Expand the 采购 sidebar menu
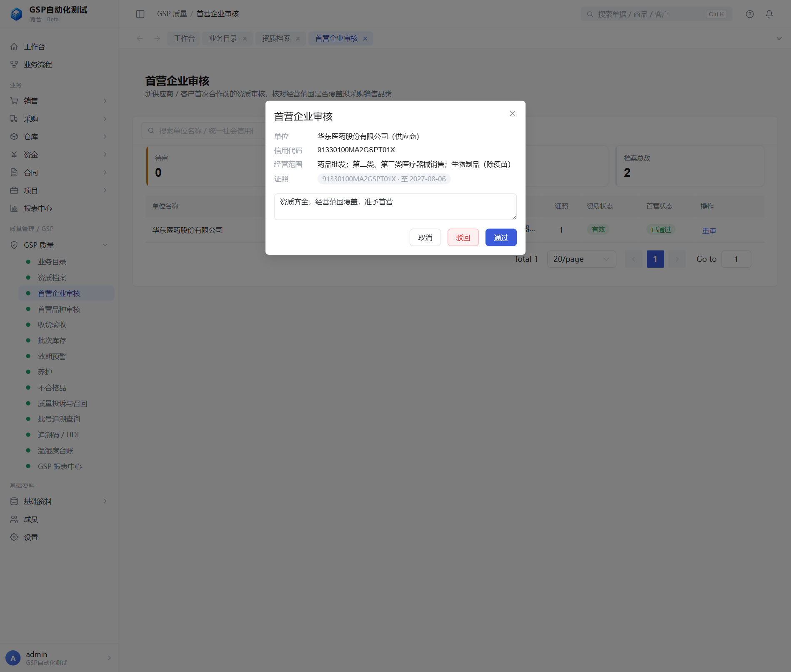The width and height of the screenshot is (791, 672). tap(59, 119)
